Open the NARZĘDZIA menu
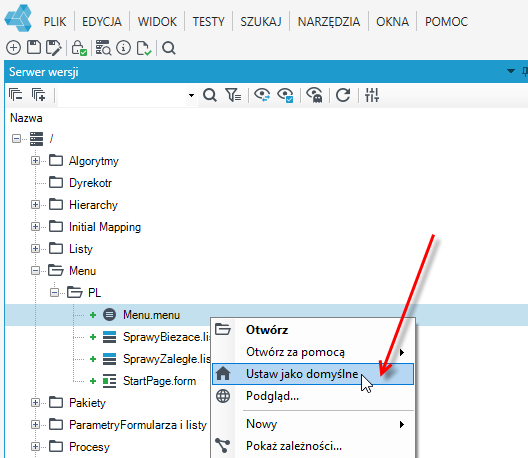528x458 pixels. (329, 22)
